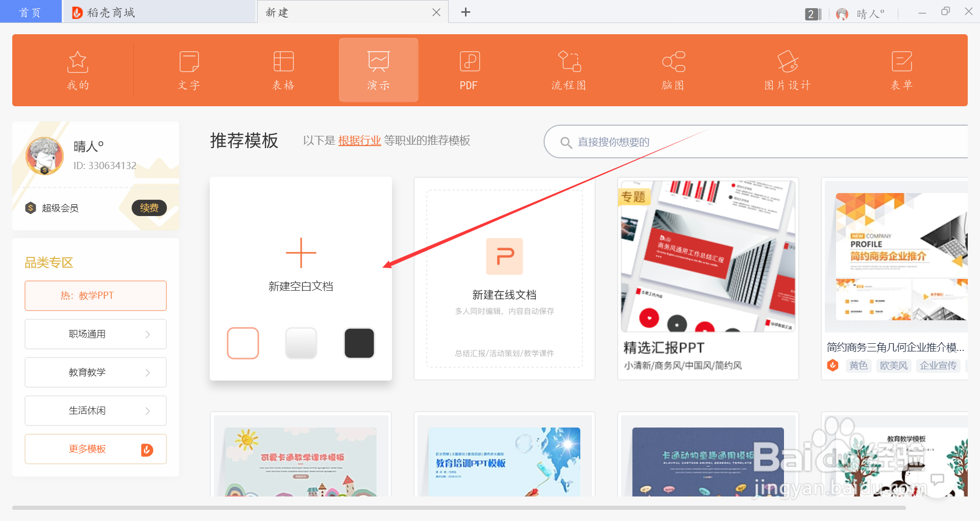
Task: Expand the 教育教学 category
Action: (x=95, y=372)
